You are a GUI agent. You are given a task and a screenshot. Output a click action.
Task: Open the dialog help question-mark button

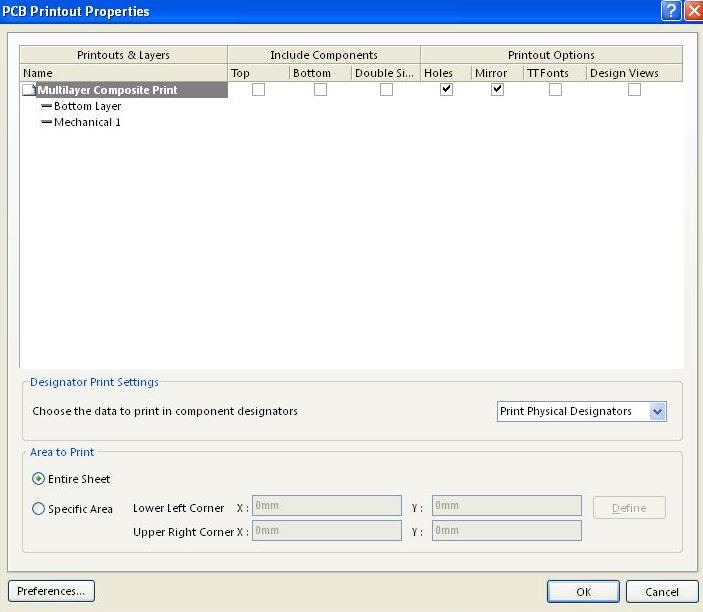click(x=671, y=11)
